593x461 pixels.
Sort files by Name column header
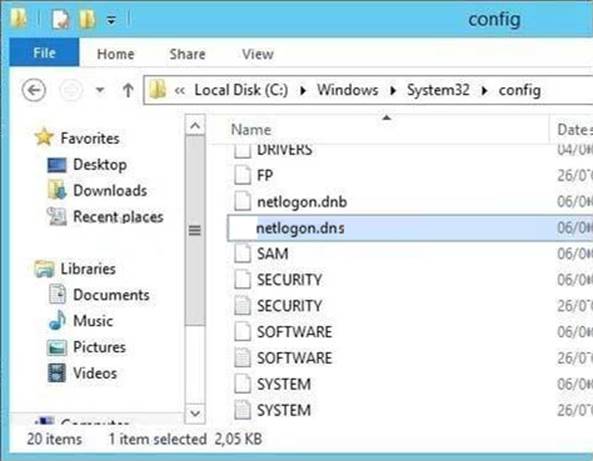pyautogui.click(x=251, y=130)
